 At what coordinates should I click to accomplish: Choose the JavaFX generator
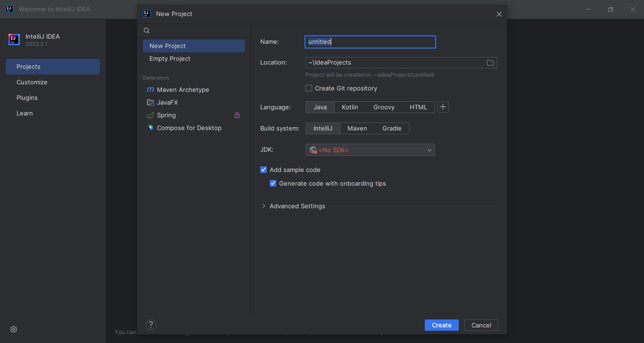[x=193, y=102]
